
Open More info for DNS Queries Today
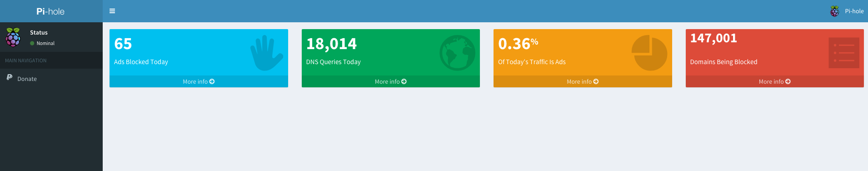[x=391, y=81]
